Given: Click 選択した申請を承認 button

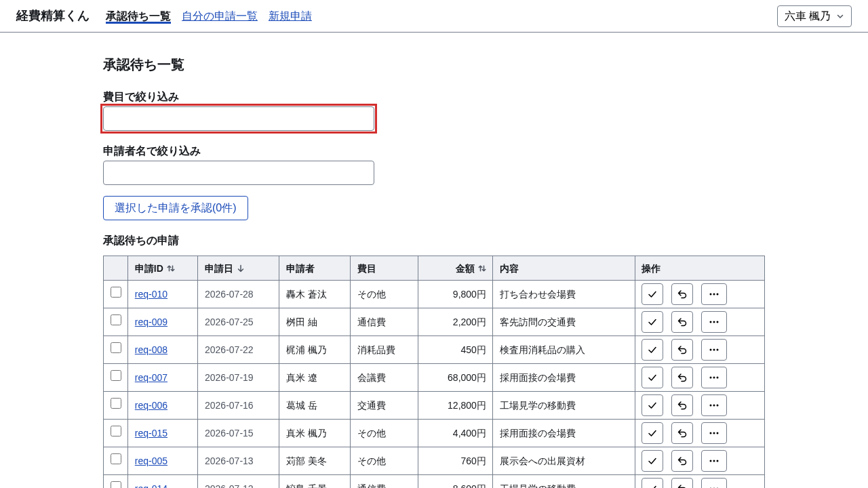Looking at the screenshot, I should click(176, 208).
